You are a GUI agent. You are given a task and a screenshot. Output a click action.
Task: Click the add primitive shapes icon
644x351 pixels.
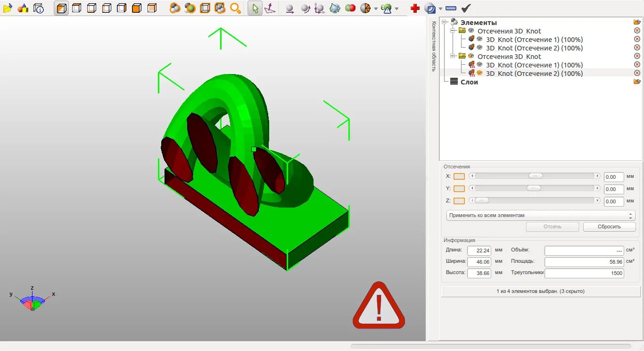click(23, 8)
